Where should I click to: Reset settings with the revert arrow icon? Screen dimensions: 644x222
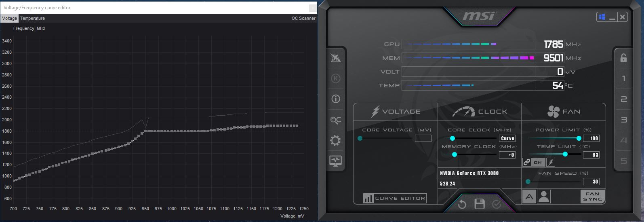[x=462, y=204]
